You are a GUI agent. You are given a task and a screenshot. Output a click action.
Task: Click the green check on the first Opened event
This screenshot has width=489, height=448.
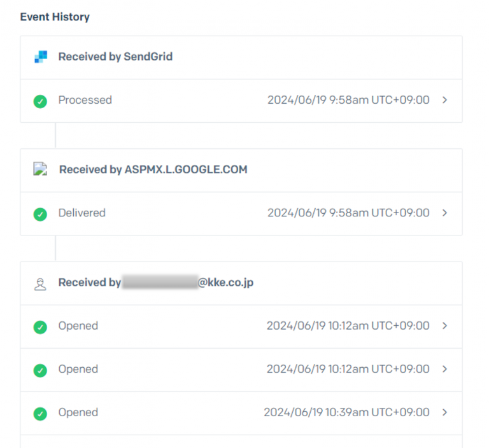point(40,327)
